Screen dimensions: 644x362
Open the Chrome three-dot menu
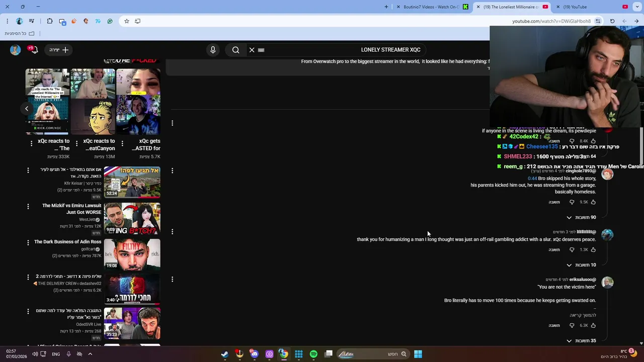pos(7,21)
